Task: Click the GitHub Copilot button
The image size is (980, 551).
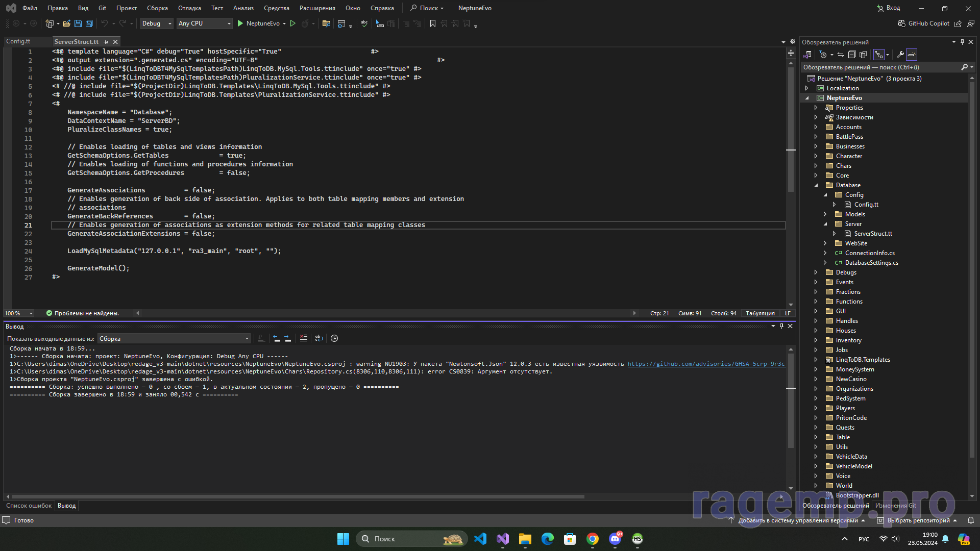Action: pos(923,23)
